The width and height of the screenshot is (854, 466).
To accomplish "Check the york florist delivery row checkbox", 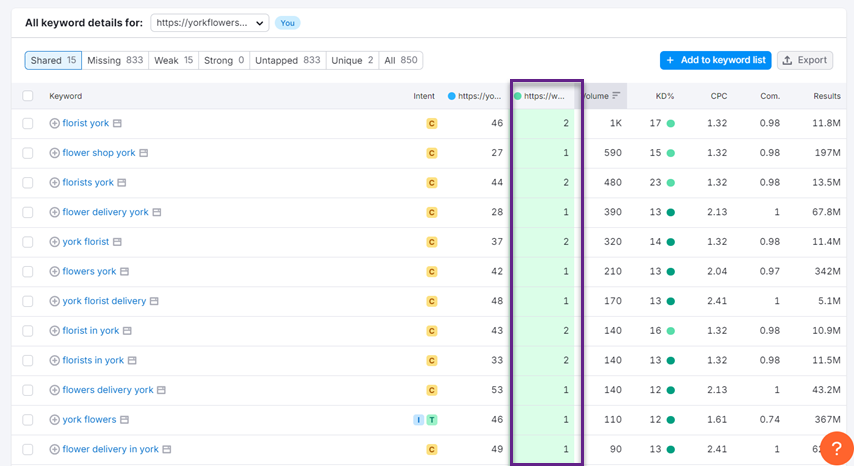I will (28, 301).
